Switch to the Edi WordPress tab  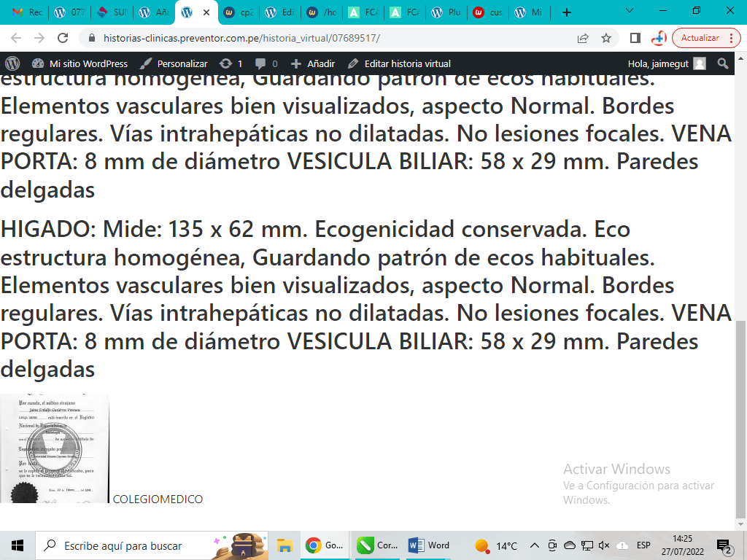point(280,12)
